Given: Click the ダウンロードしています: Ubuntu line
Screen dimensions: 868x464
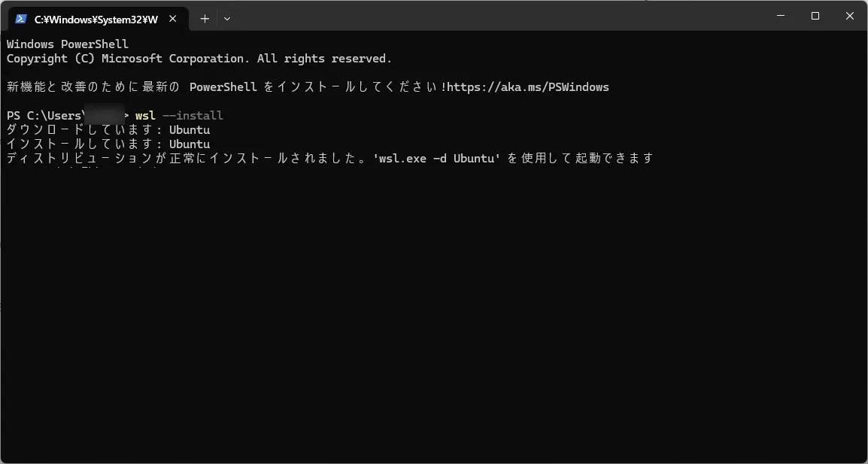Looking at the screenshot, I should click(x=108, y=130).
